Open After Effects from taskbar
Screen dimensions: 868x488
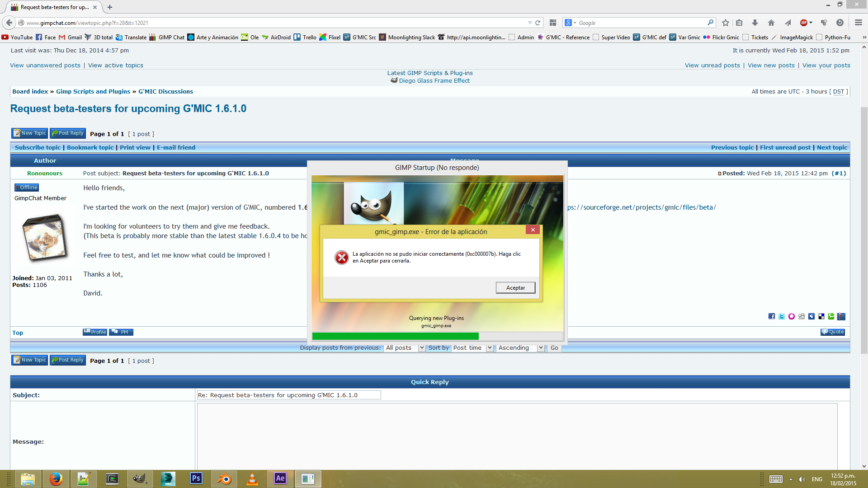(x=280, y=479)
